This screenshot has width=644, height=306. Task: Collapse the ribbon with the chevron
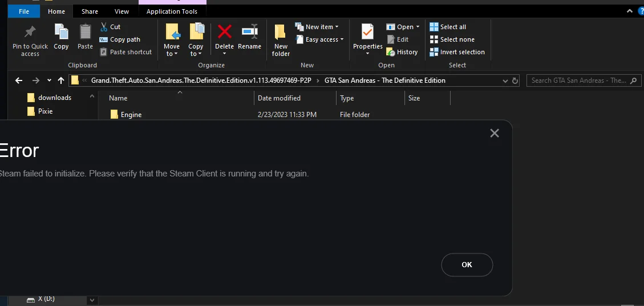(x=629, y=11)
